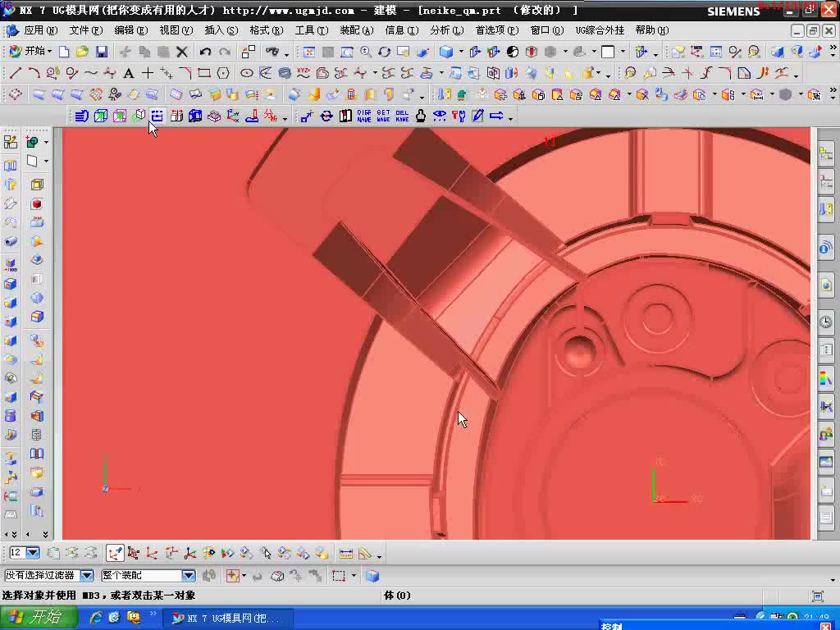The width and height of the screenshot is (840, 630).
Task: Click the DIFF NAME icon
Action: click(363, 116)
